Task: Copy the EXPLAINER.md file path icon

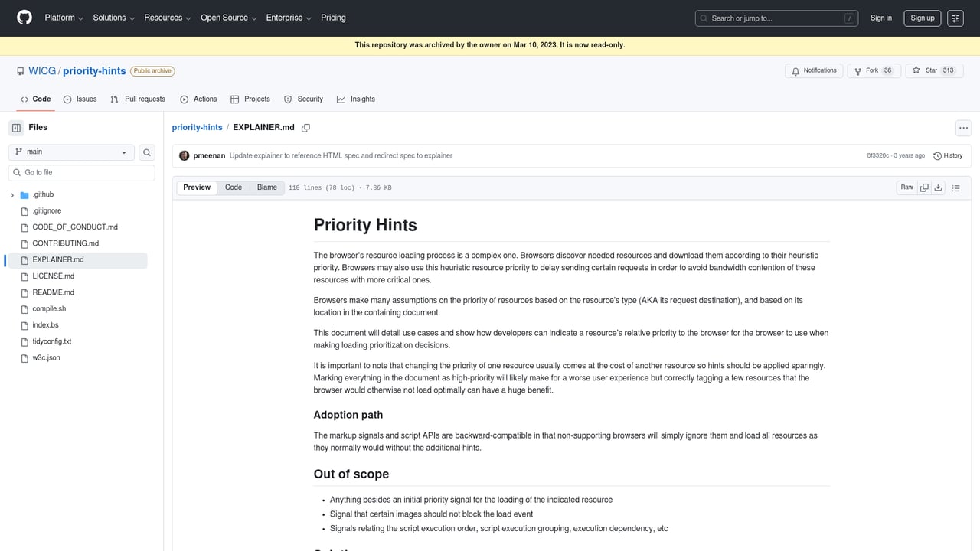Action: 305,128
